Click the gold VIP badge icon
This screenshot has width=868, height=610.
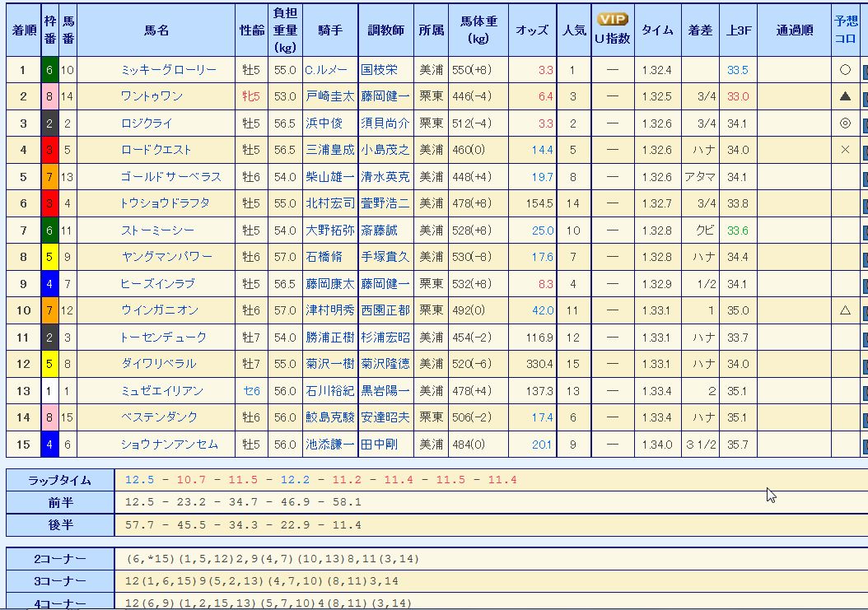tap(612, 20)
